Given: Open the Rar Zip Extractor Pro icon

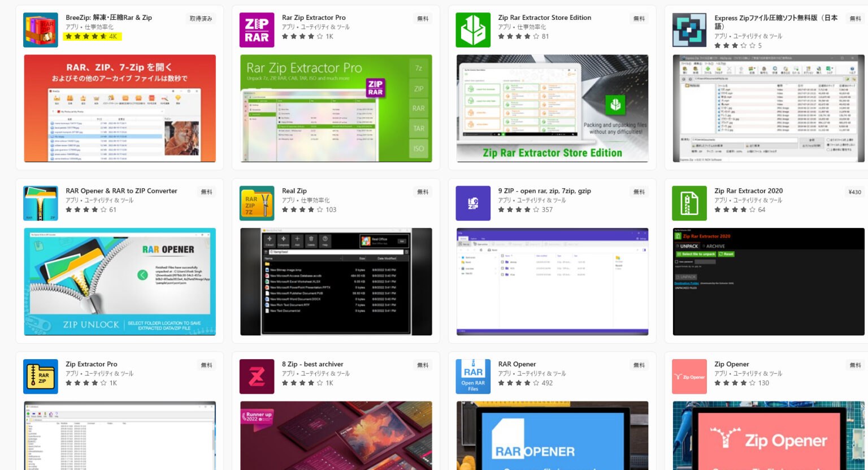Looking at the screenshot, I should coord(257,30).
